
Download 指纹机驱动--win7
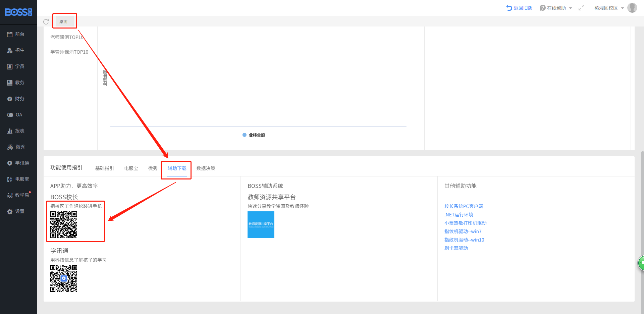[x=463, y=231]
